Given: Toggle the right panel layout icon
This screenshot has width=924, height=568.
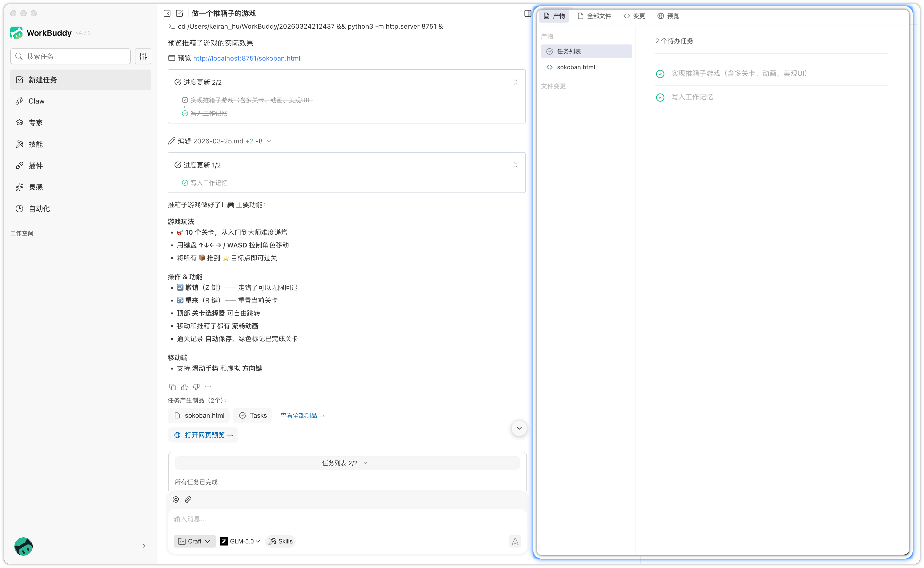Looking at the screenshot, I should (x=527, y=14).
